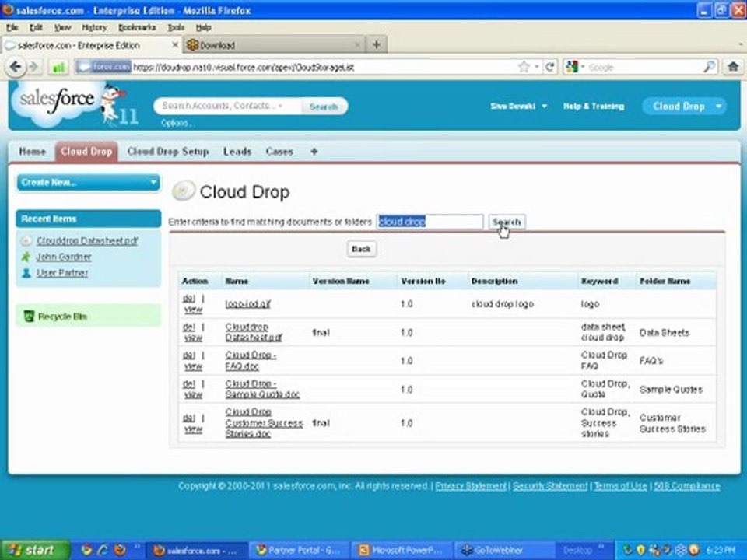The image size is (747, 560).
Task: Switch to the Download browser tab
Action: point(274,45)
